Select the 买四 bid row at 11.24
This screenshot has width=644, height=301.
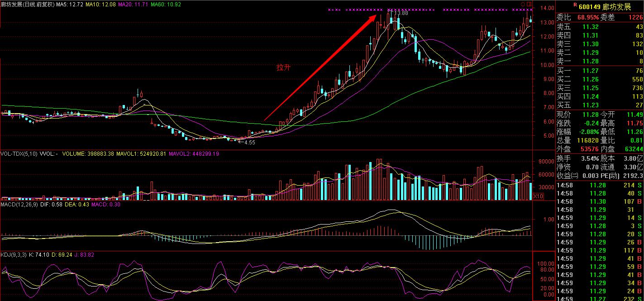coord(600,97)
